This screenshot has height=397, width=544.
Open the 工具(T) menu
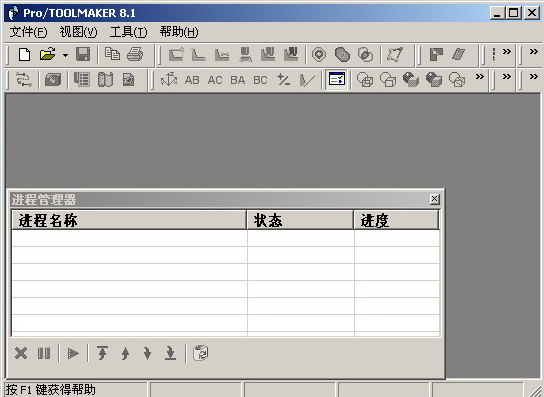[x=128, y=32]
